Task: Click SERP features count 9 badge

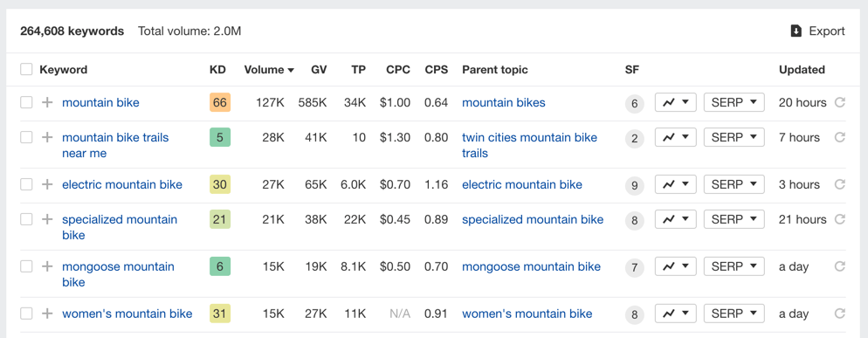Action: (634, 185)
